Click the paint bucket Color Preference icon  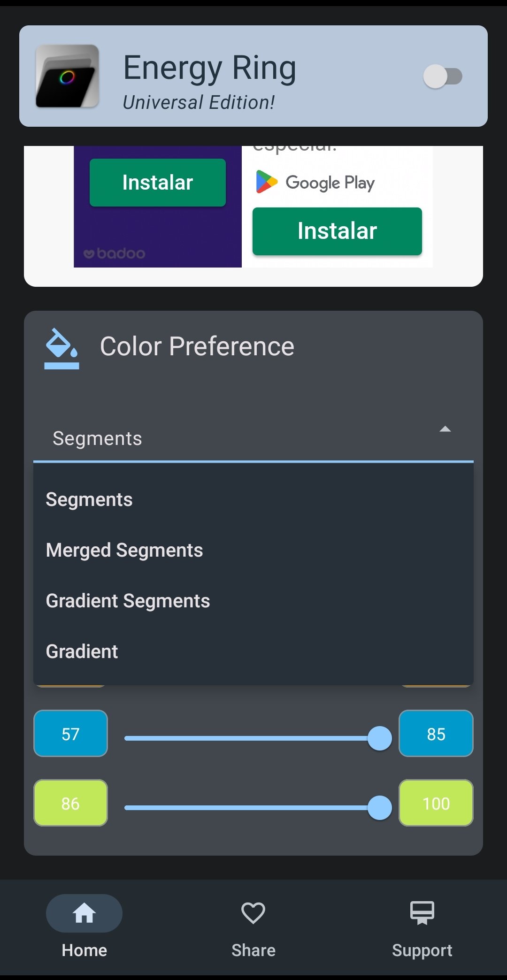click(61, 348)
